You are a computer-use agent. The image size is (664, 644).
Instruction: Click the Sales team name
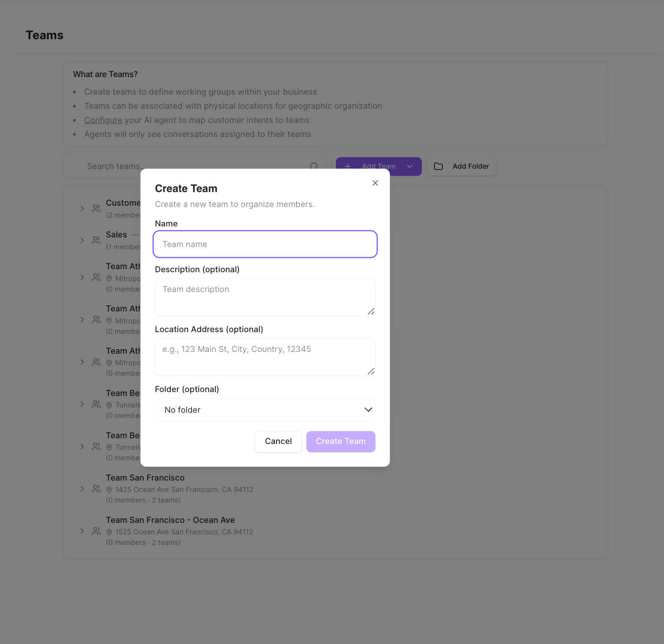tap(116, 235)
